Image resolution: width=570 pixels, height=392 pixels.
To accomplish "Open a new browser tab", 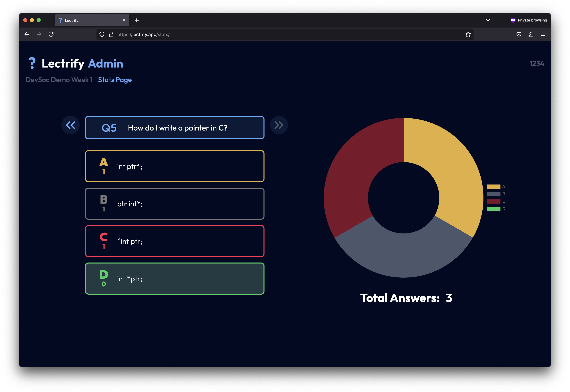I will [137, 20].
